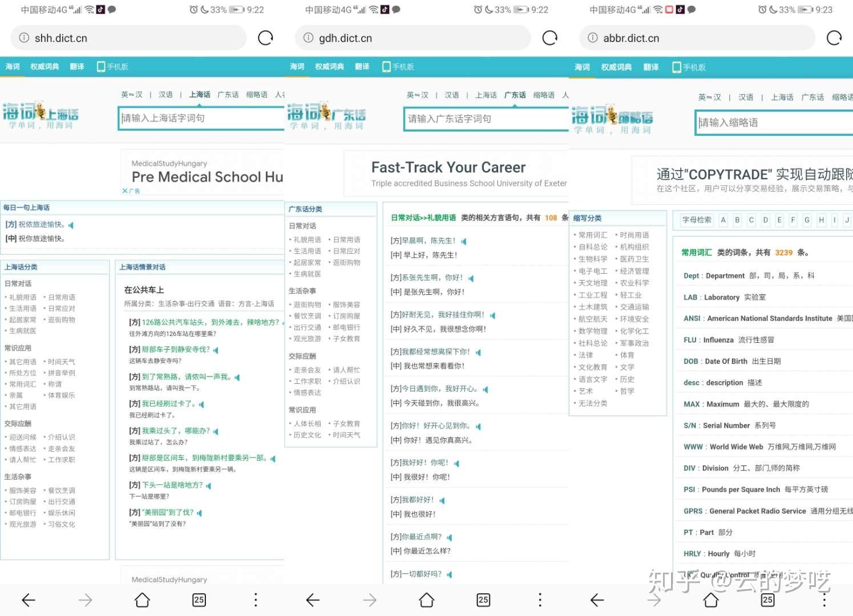Play audio for 早晨啊，陈先生!
The width and height of the screenshot is (853, 616).
464,242
